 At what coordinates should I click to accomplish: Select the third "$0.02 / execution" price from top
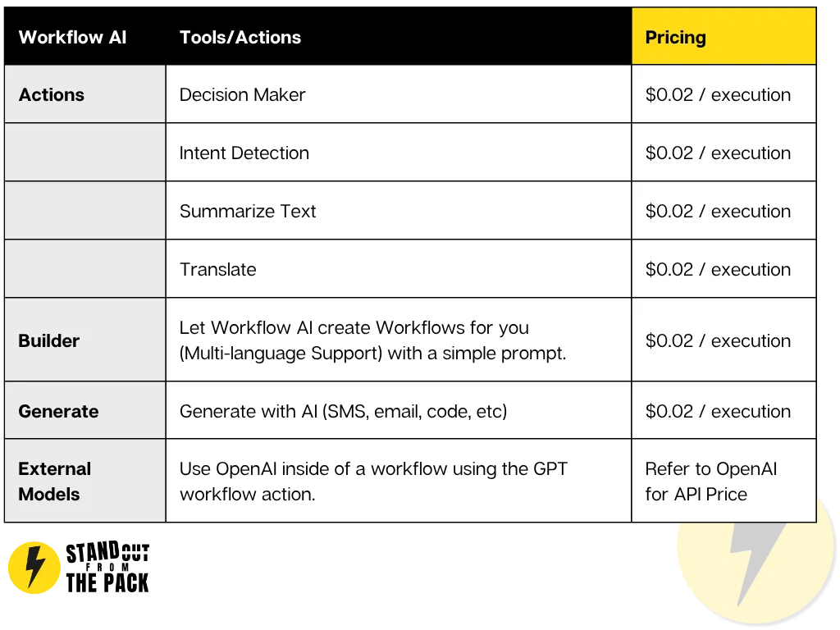pyautogui.click(x=718, y=211)
